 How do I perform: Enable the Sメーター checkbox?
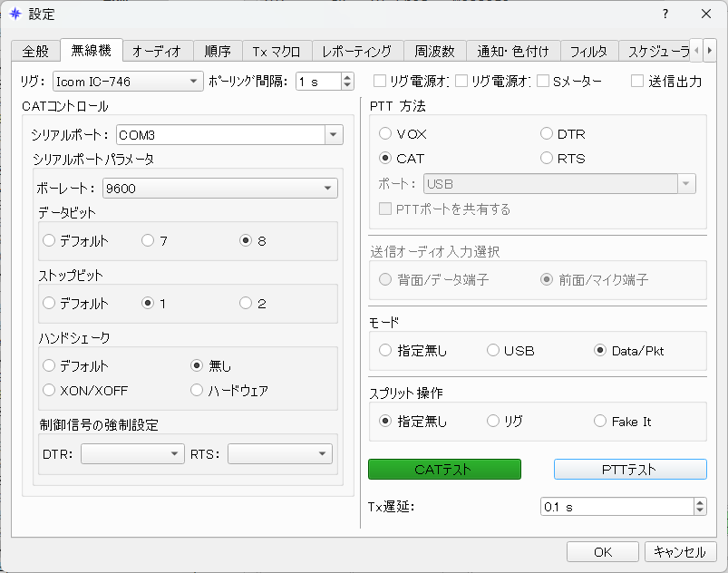pyautogui.click(x=544, y=82)
